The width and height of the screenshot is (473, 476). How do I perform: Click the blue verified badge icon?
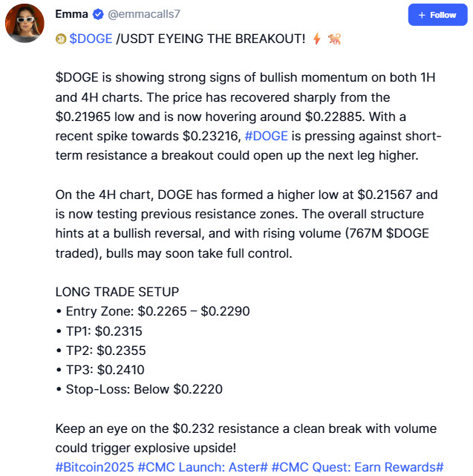[x=98, y=14]
